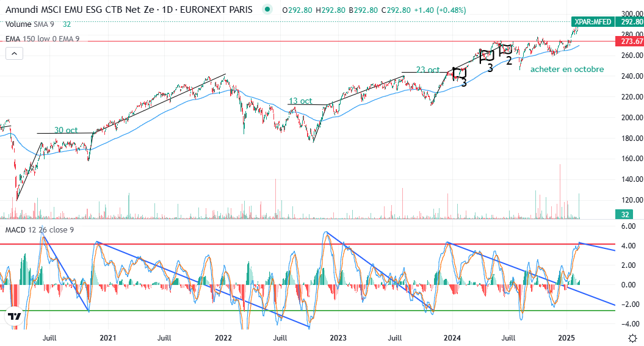
Task: Click the red 273.67 horizontal line price tag
Action: 629,41
